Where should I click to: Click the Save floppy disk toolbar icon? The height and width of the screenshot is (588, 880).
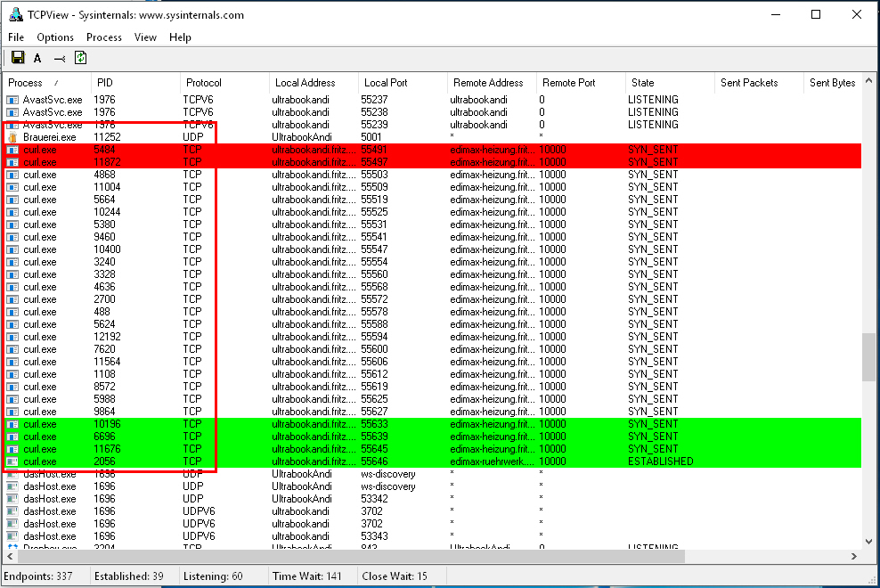[17, 58]
